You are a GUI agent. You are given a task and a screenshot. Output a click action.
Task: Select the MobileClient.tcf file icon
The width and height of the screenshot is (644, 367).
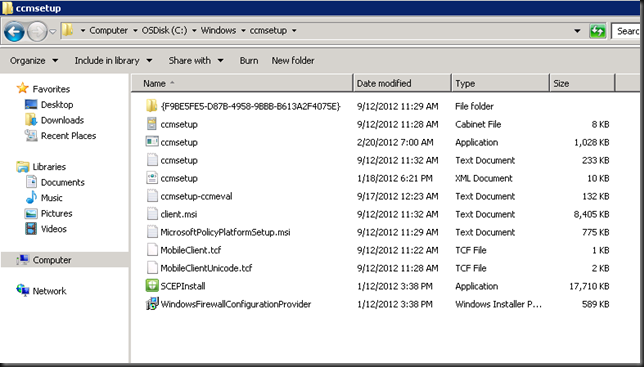point(152,250)
